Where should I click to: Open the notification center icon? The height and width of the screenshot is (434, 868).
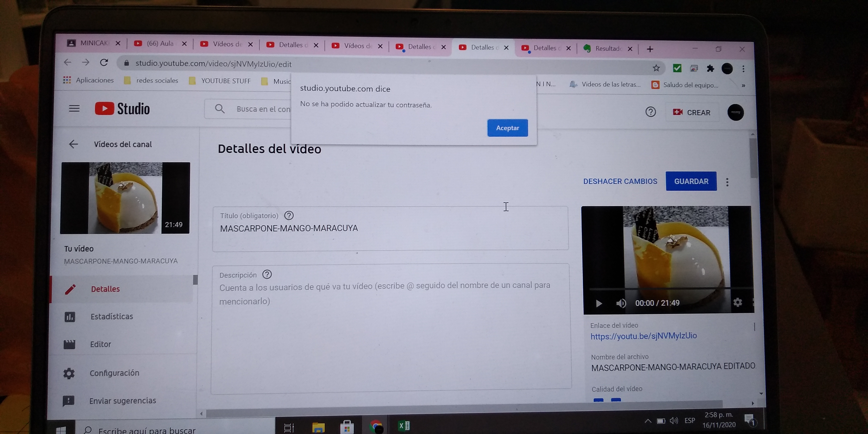click(x=750, y=420)
